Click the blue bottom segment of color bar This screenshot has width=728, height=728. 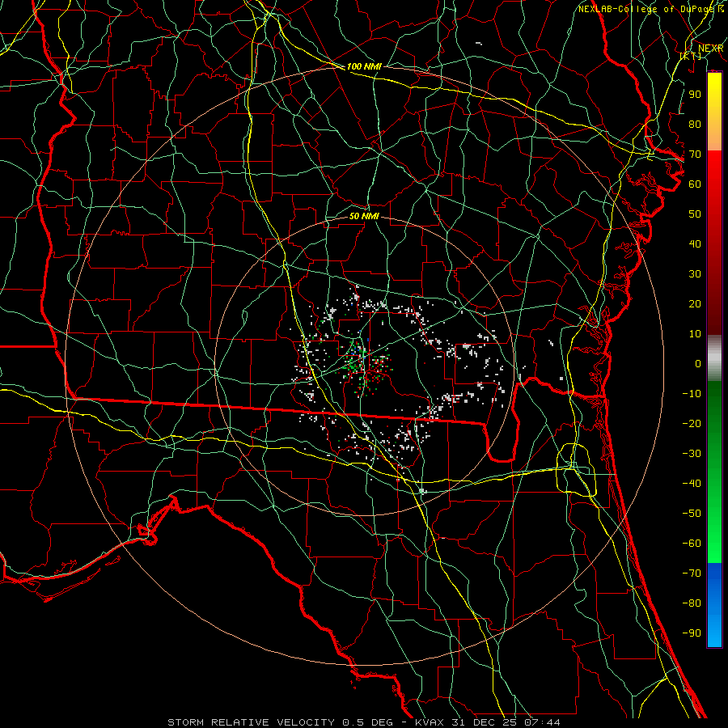tap(714, 605)
